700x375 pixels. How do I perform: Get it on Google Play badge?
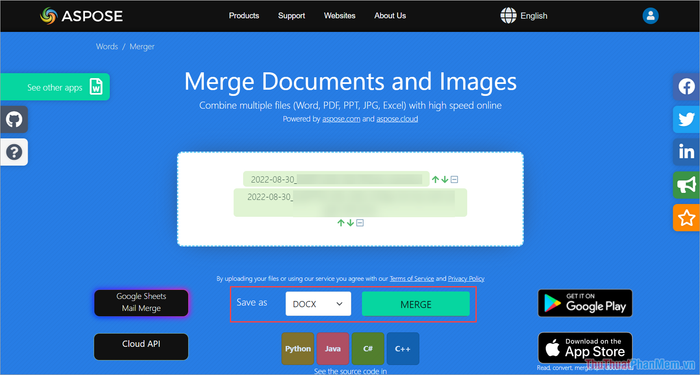coord(585,303)
